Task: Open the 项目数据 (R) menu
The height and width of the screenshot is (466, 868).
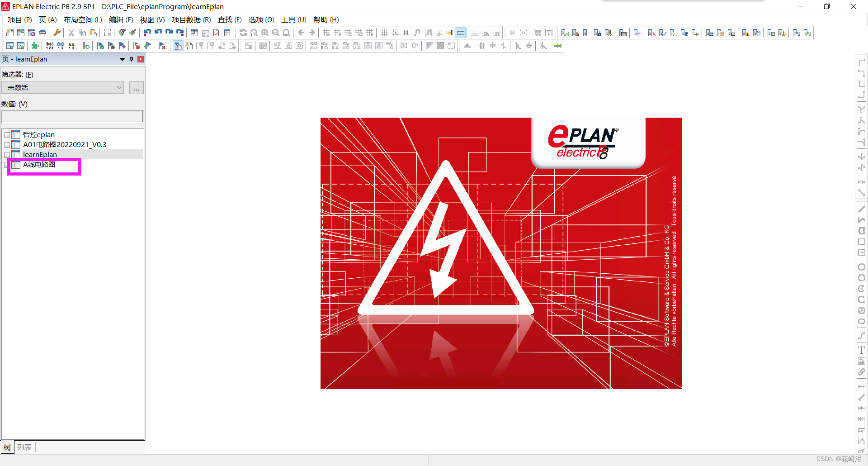Action: pyautogui.click(x=191, y=20)
